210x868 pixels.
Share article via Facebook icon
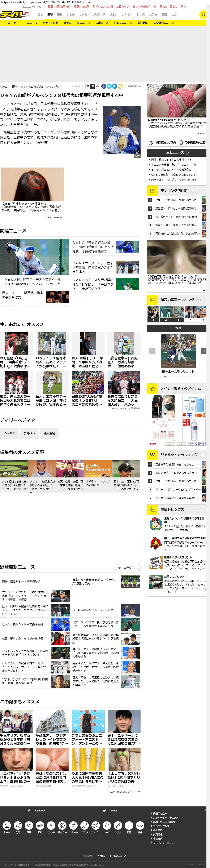click(x=104, y=86)
